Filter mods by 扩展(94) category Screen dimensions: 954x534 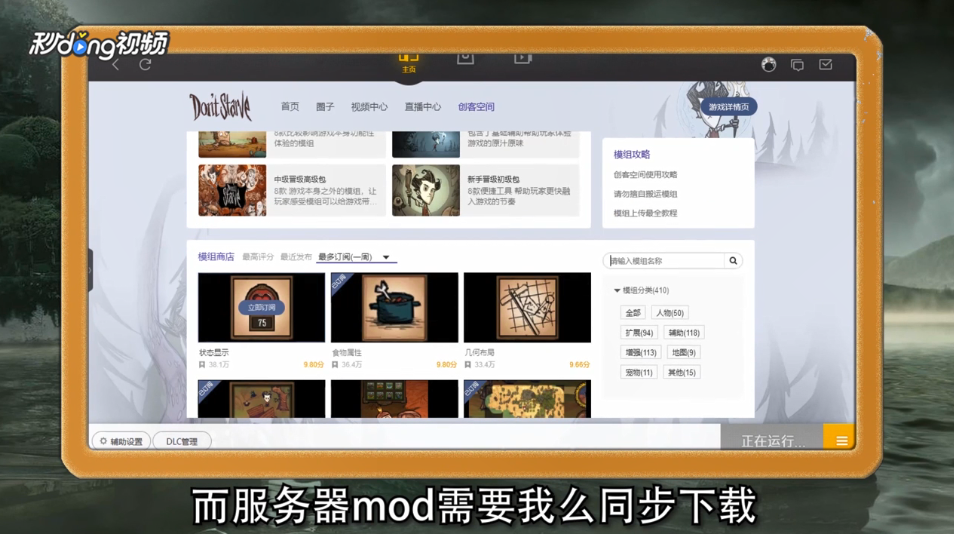click(639, 333)
